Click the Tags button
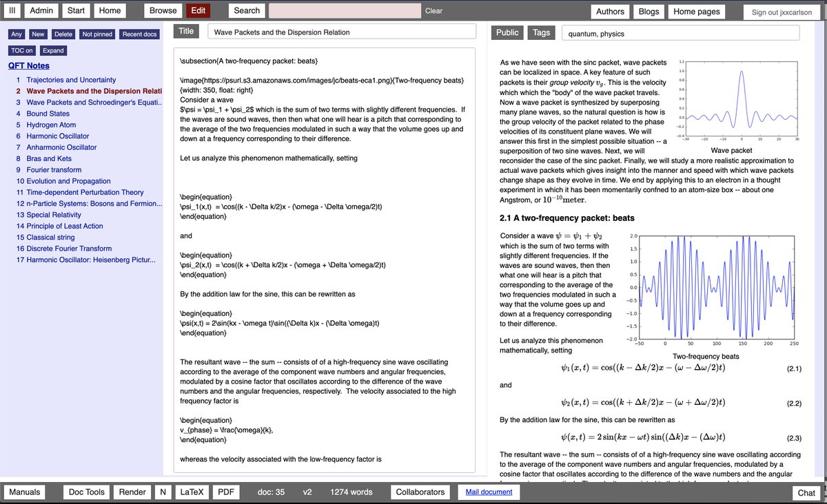The image size is (827, 504). click(x=542, y=32)
